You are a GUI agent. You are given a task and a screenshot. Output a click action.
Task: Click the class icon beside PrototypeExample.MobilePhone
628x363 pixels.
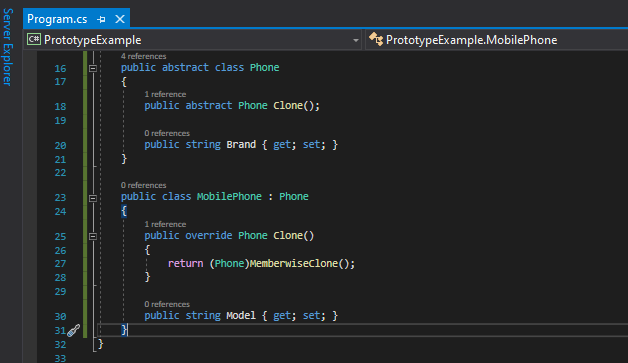376,39
